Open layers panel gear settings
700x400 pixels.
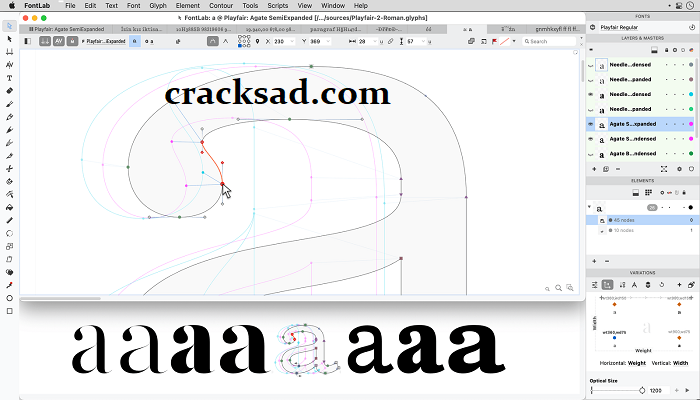[679, 169]
